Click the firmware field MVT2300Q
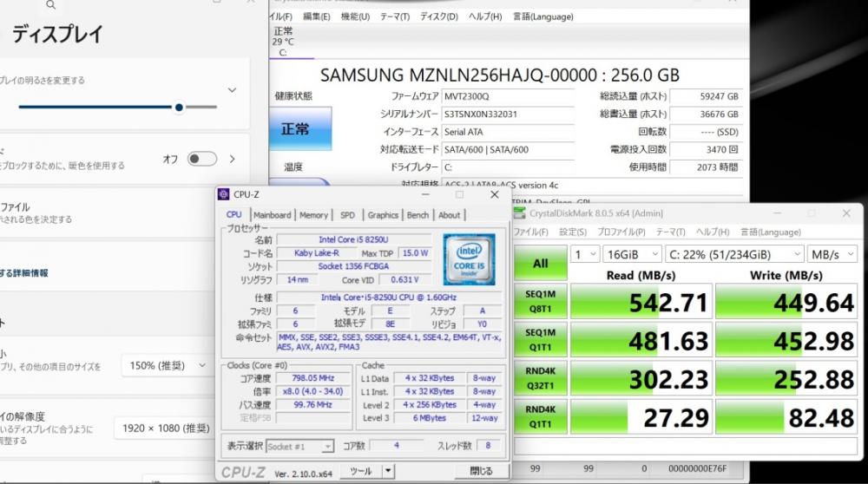Viewport: 868px width, 484px height. 508,96
